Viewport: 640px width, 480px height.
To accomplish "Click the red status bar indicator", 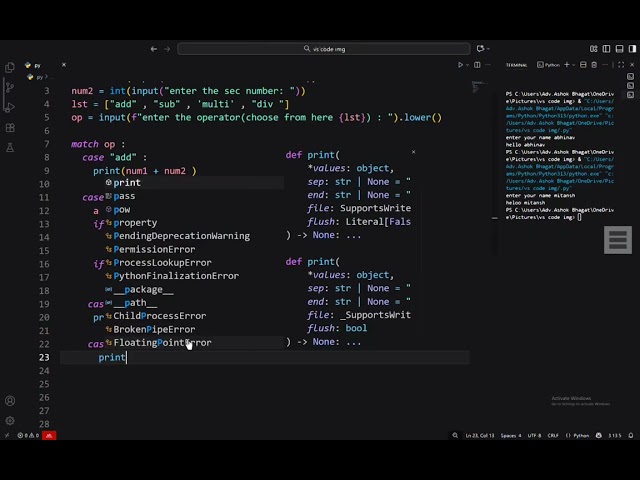I will point(49,436).
